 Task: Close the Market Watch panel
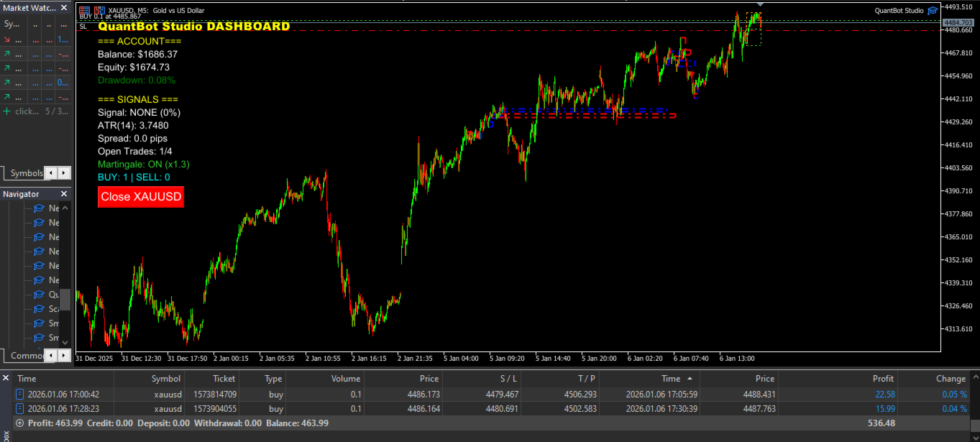[64, 7]
